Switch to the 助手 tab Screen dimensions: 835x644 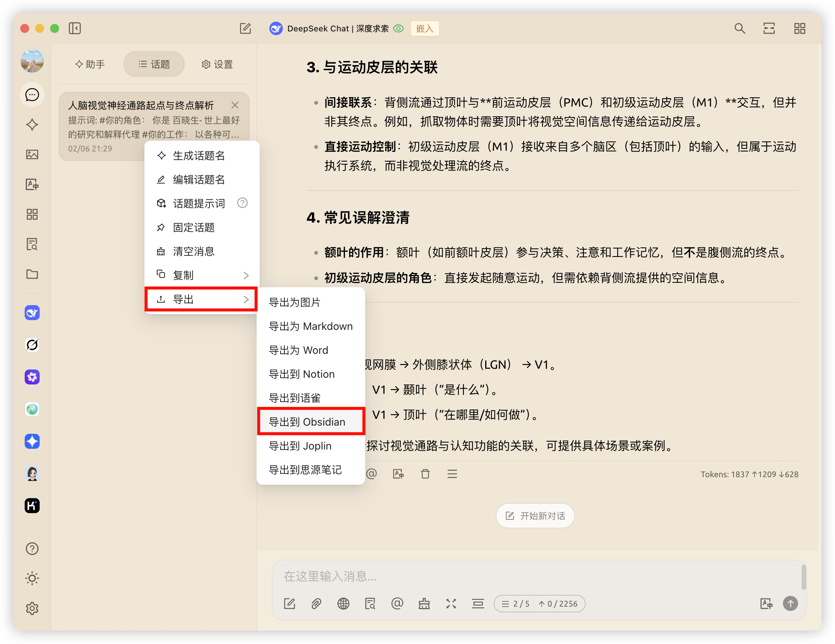tap(90, 64)
